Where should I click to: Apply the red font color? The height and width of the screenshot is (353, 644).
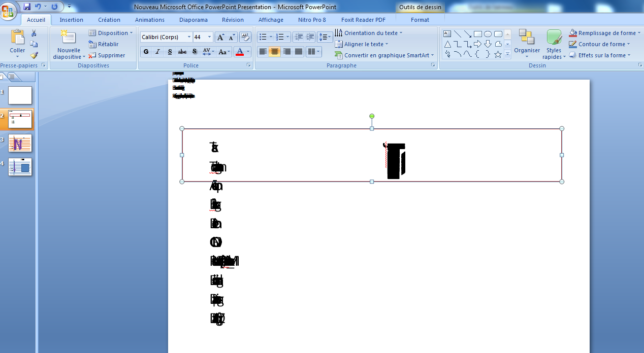pos(241,52)
